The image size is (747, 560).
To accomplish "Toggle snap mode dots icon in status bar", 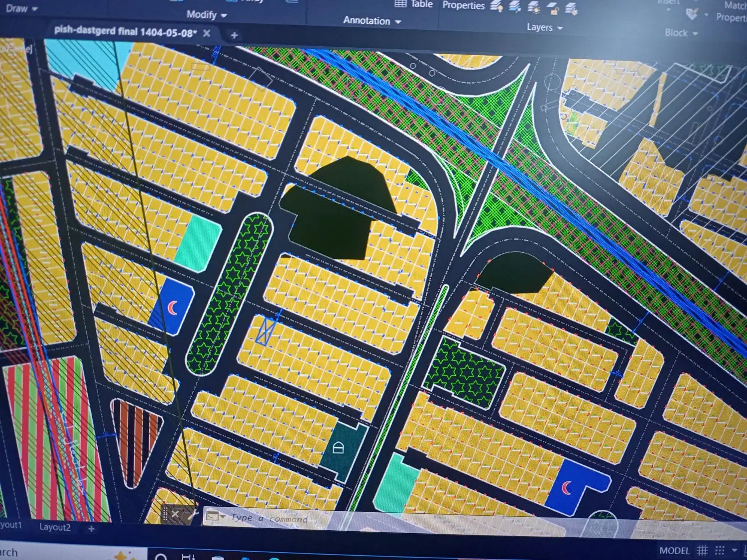I will [720, 550].
